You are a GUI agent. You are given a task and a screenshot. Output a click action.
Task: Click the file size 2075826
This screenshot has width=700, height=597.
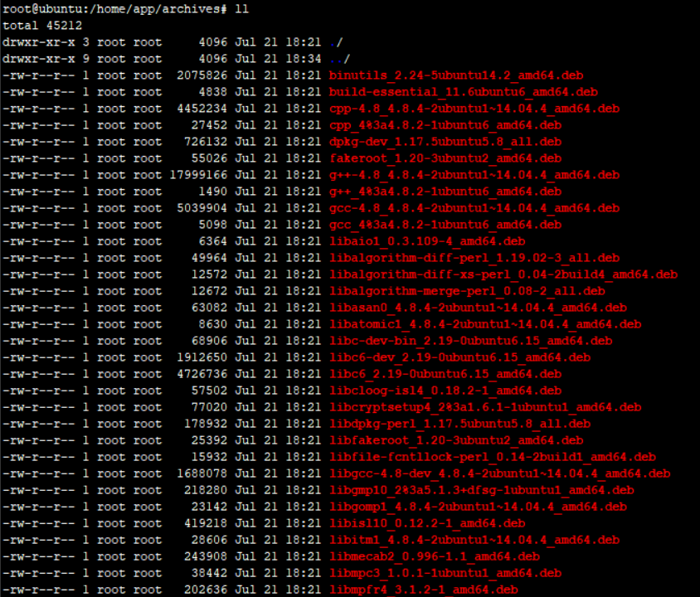click(x=202, y=75)
